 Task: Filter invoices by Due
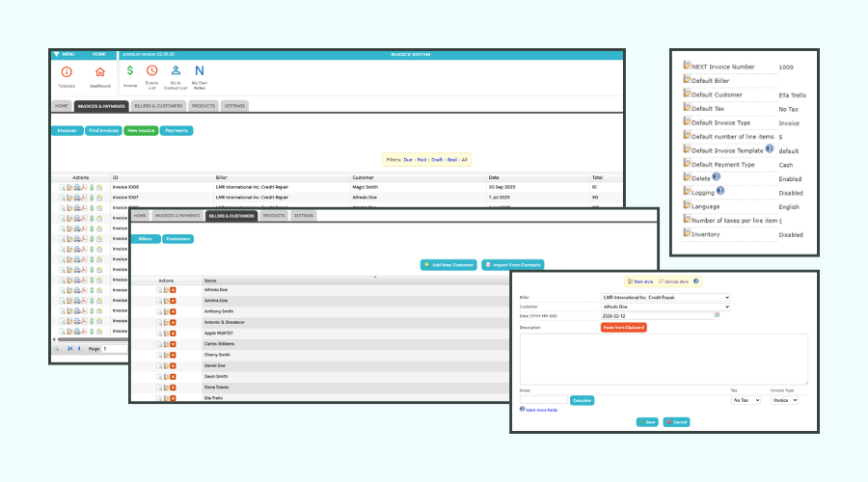coord(408,160)
